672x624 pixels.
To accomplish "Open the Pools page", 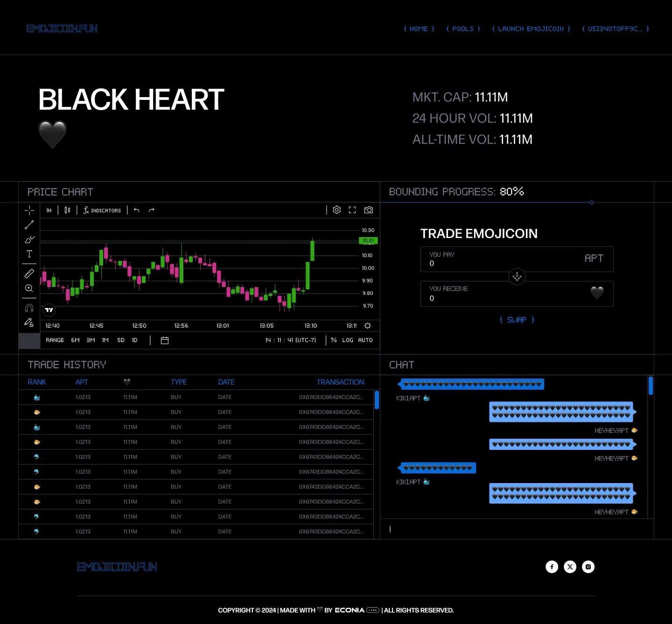I will (x=463, y=28).
